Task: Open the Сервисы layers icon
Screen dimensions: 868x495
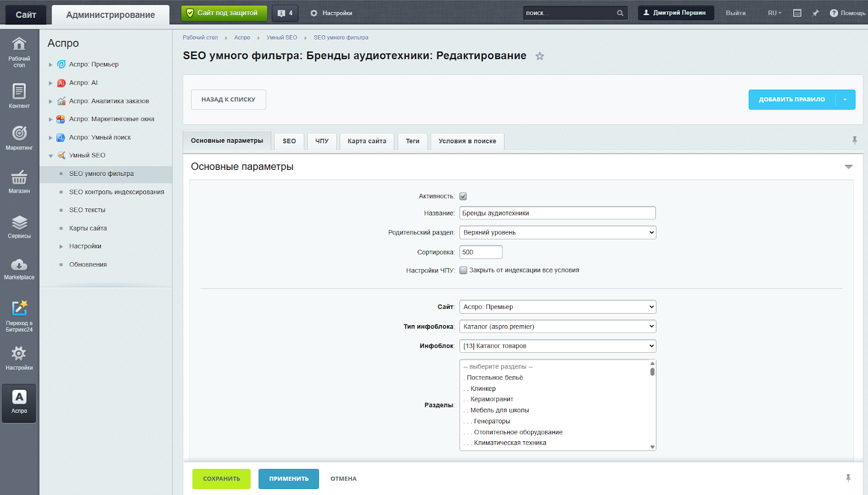Action: (x=19, y=223)
